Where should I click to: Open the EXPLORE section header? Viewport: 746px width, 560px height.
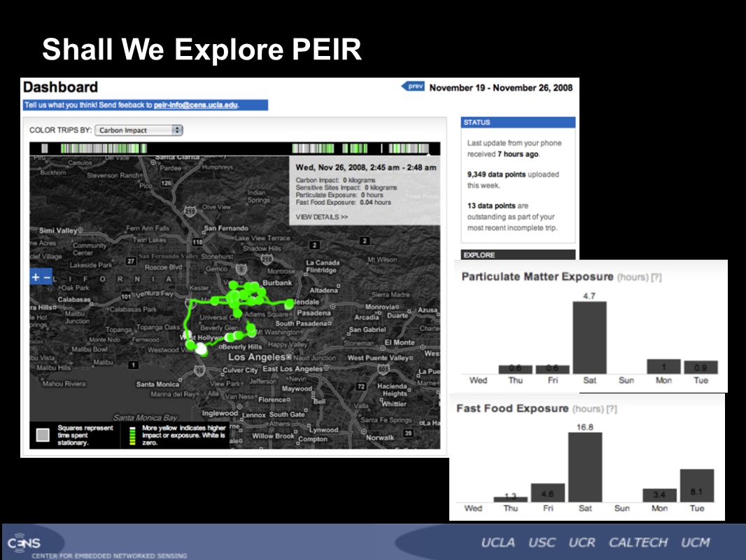click(x=518, y=255)
